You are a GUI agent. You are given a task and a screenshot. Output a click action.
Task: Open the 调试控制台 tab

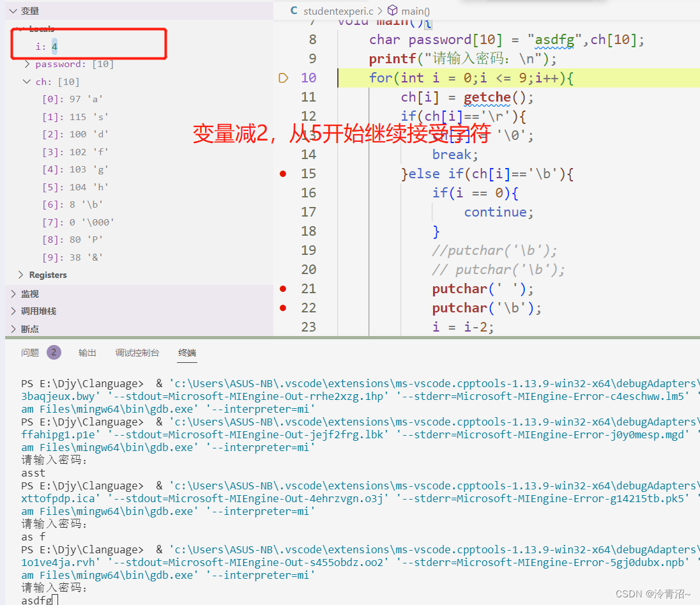(137, 352)
